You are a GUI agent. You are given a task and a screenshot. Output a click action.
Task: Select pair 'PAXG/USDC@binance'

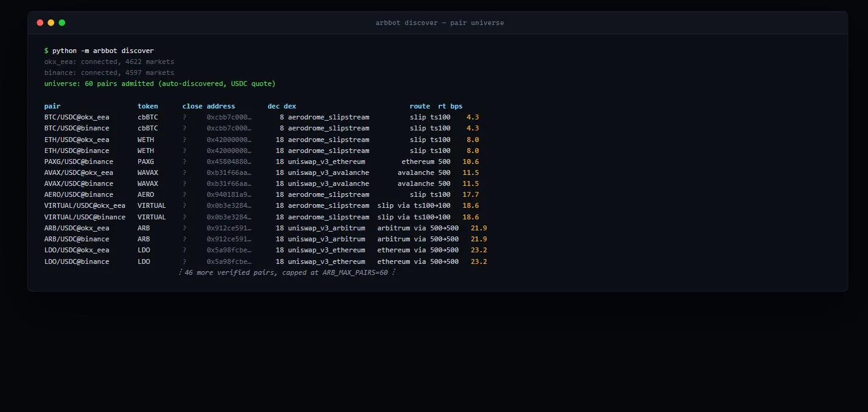pyautogui.click(x=79, y=162)
